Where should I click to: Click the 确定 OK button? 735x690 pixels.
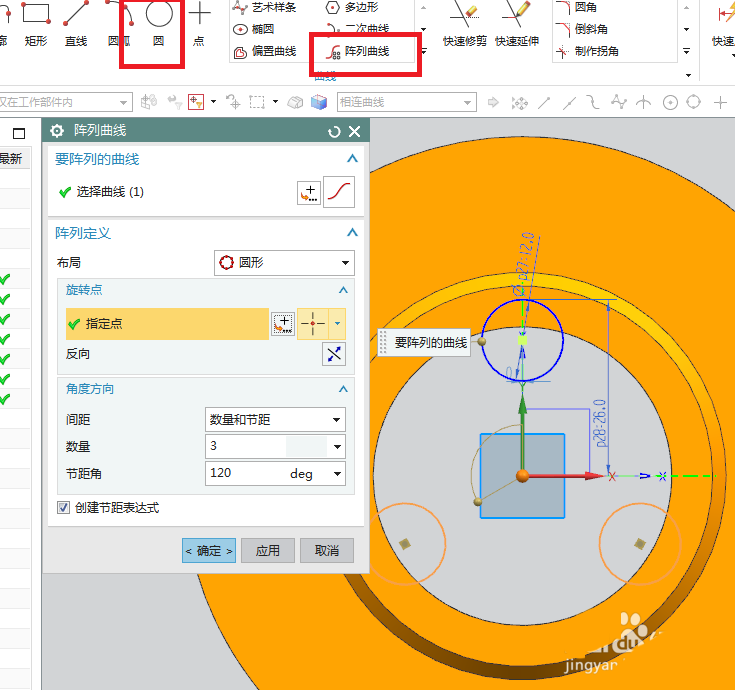[209, 551]
